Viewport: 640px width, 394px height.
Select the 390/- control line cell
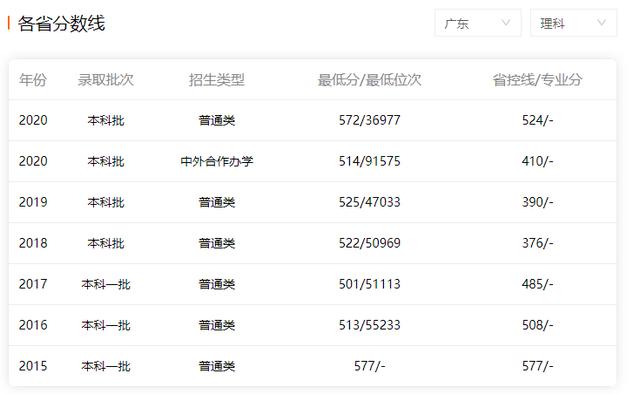[538, 202]
